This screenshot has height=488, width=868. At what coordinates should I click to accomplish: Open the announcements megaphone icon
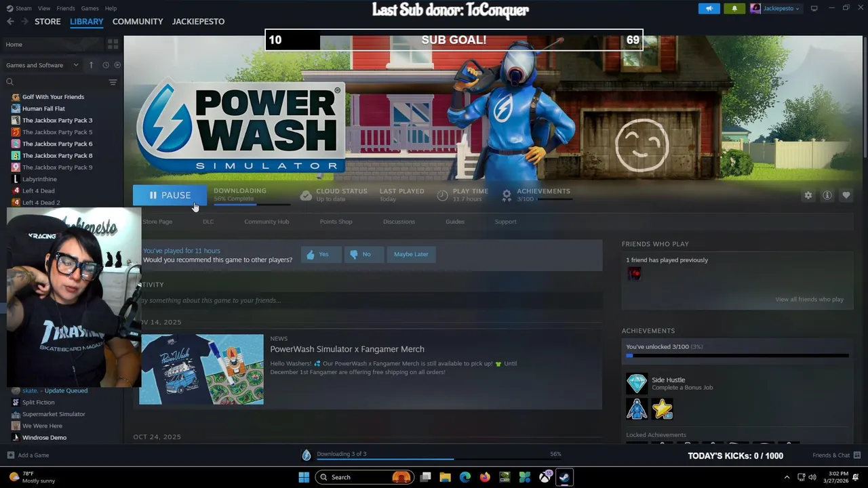(x=709, y=8)
